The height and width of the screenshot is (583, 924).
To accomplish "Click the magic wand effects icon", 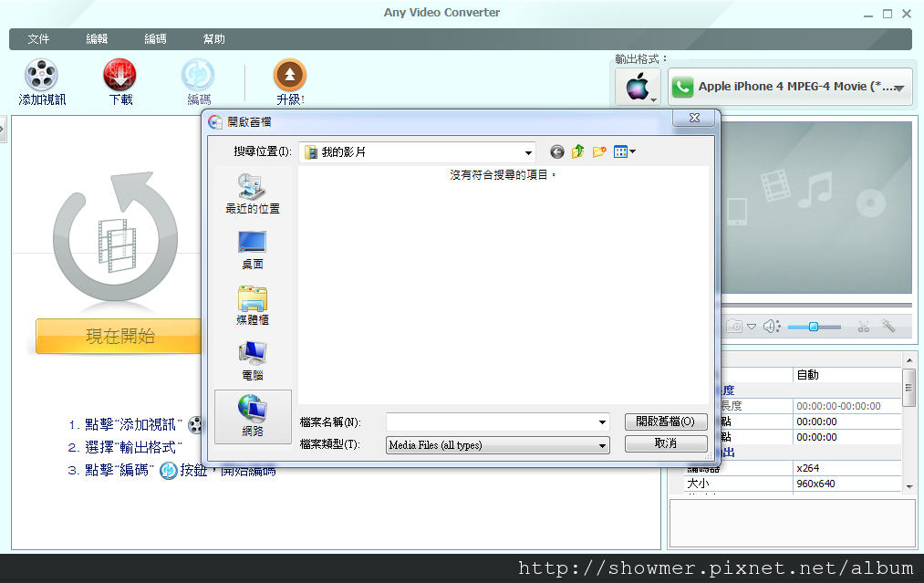I will (x=888, y=326).
